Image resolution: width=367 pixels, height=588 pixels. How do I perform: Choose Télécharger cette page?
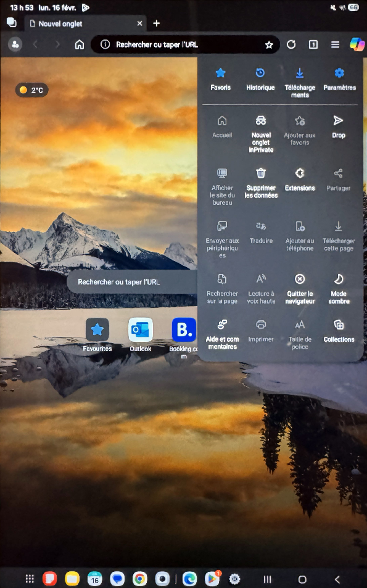[x=339, y=236]
